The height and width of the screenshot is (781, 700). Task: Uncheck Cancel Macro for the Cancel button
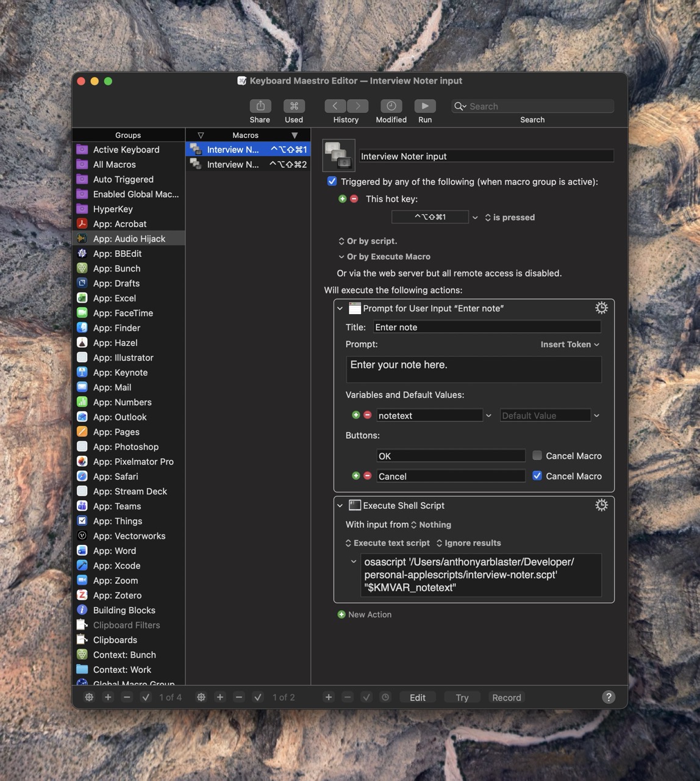(x=537, y=475)
